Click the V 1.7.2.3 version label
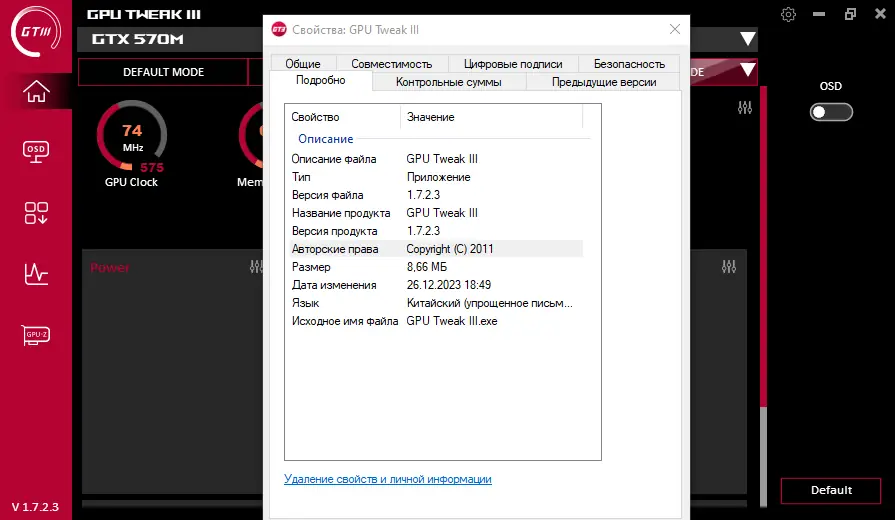 coord(35,507)
